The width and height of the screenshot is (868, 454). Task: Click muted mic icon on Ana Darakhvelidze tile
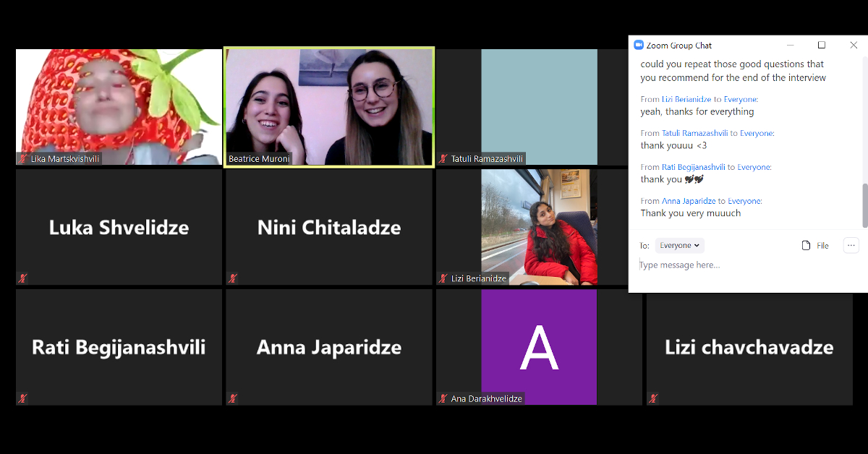coord(443,398)
